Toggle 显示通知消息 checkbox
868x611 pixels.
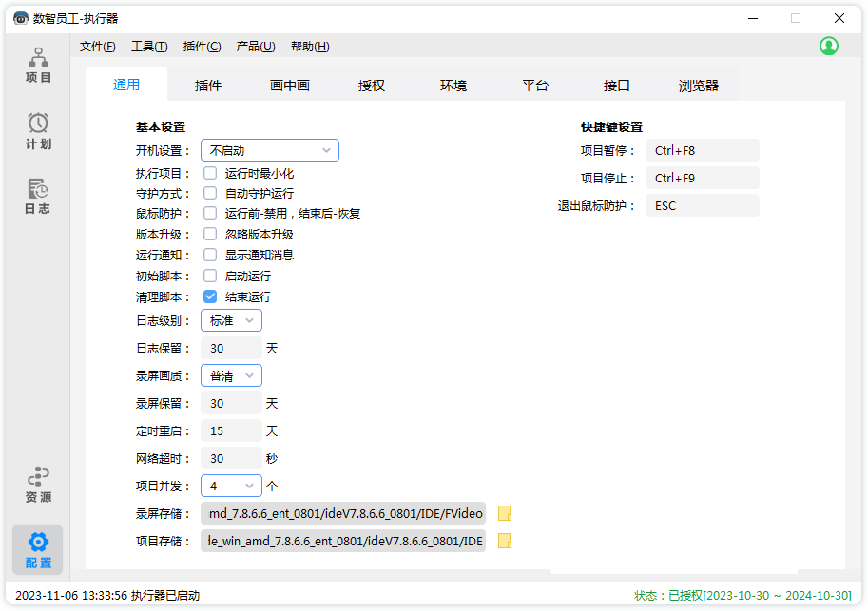(210, 255)
